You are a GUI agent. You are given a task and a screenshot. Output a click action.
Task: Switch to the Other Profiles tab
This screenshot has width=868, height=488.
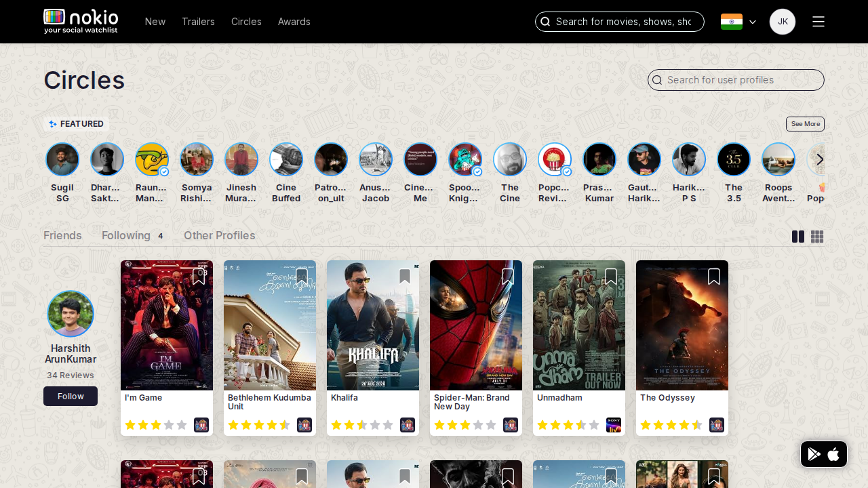pos(219,235)
